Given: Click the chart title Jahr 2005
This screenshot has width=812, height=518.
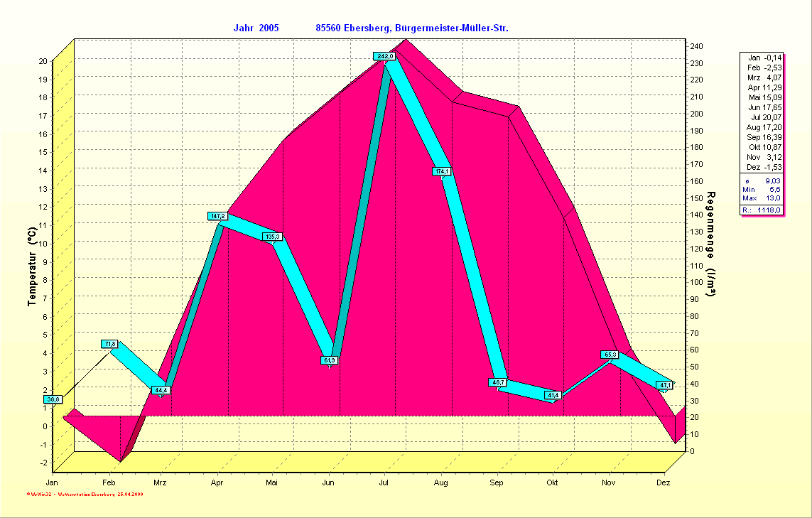Looking at the screenshot, I should point(256,28).
